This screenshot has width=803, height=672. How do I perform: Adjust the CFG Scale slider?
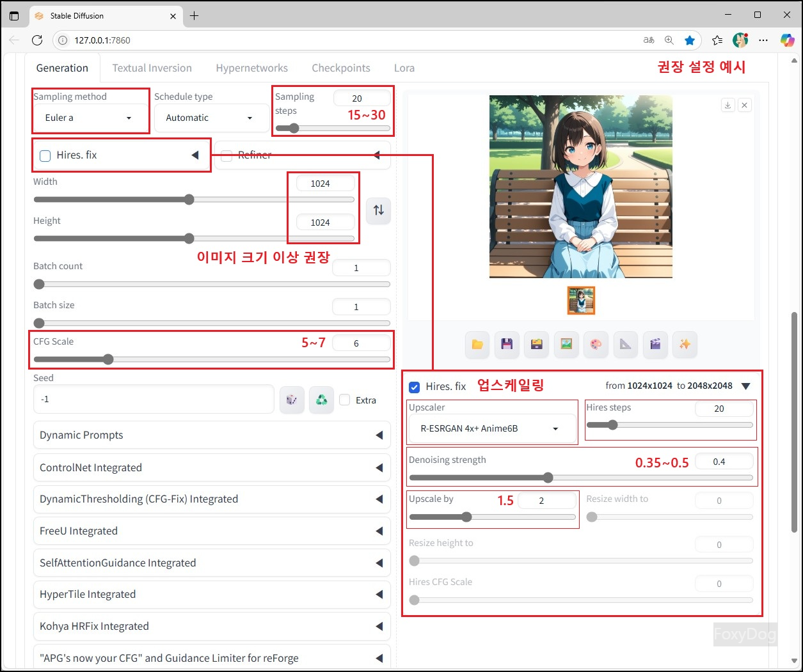[212, 359]
